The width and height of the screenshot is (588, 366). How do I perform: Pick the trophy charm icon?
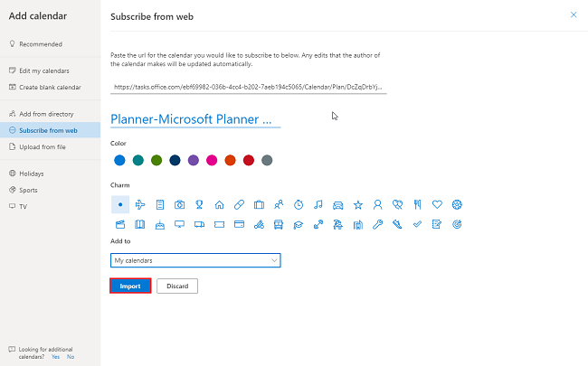199,204
